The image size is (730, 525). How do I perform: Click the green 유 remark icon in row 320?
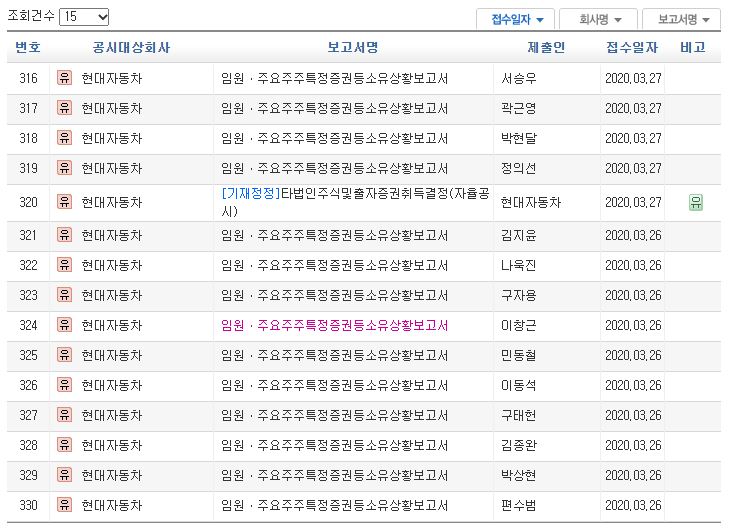click(x=696, y=202)
